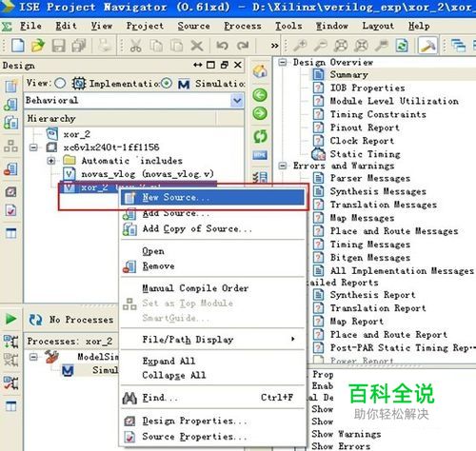
Task: Click the toolbar overflow chevron
Action: [x=274, y=46]
